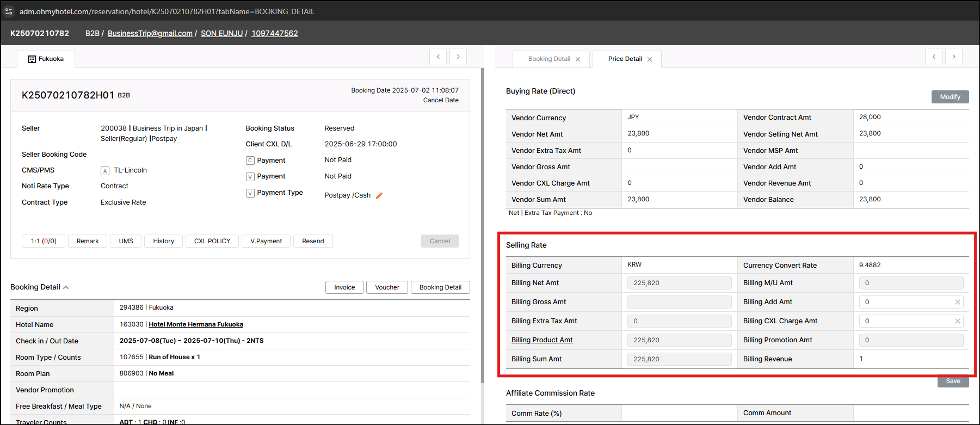980x425 pixels.
Task: Click the pencil edit icon beside Postpay/Cash
Action: pos(379,195)
